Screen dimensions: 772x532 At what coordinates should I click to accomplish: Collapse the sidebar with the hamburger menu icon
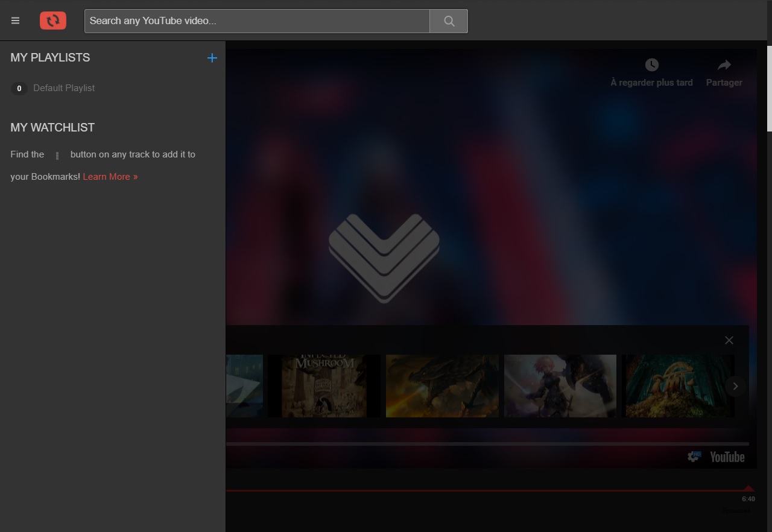click(x=16, y=21)
